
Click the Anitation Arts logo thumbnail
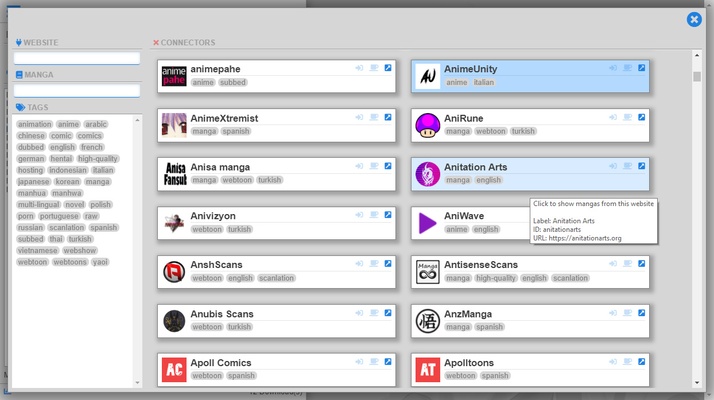(x=428, y=174)
